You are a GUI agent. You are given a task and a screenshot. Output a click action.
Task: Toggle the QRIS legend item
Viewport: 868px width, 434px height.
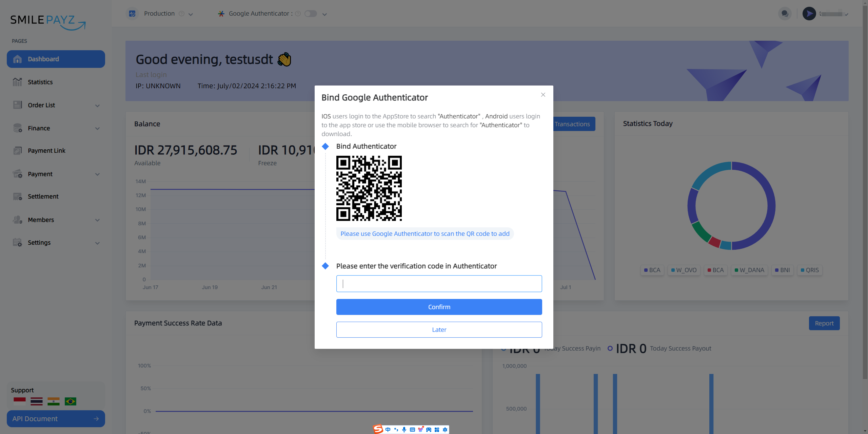[x=810, y=270]
